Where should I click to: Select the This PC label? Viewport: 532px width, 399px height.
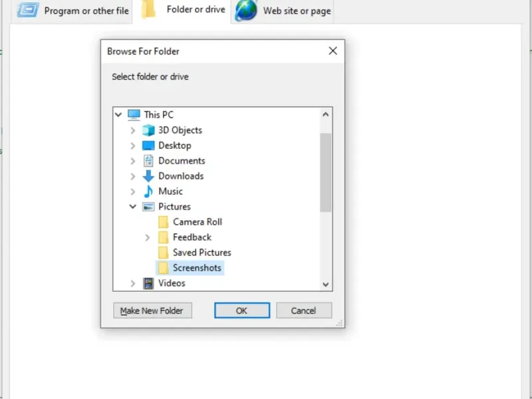pyautogui.click(x=158, y=114)
